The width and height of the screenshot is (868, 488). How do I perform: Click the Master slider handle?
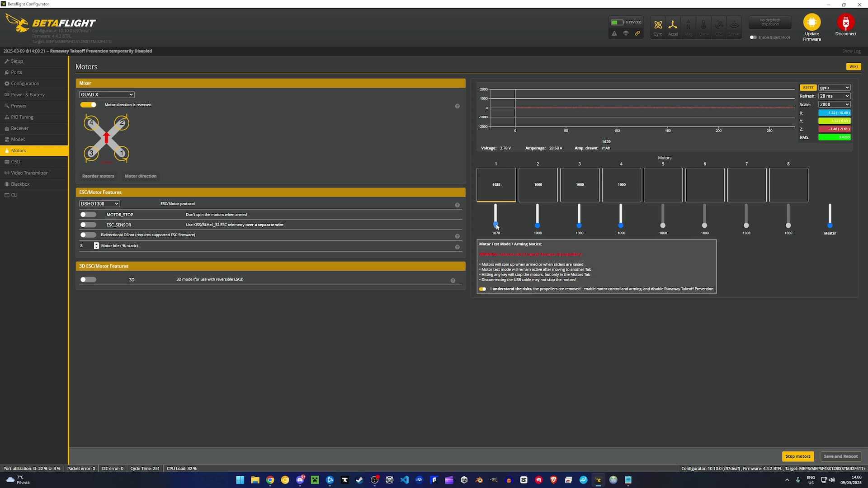(x=830, y=225)
